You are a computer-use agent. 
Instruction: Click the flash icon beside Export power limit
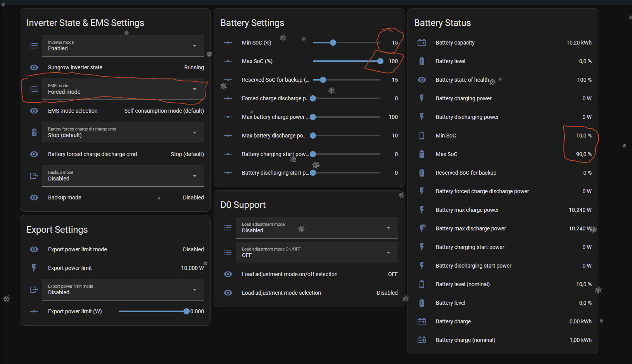click(x=34, y=268)
